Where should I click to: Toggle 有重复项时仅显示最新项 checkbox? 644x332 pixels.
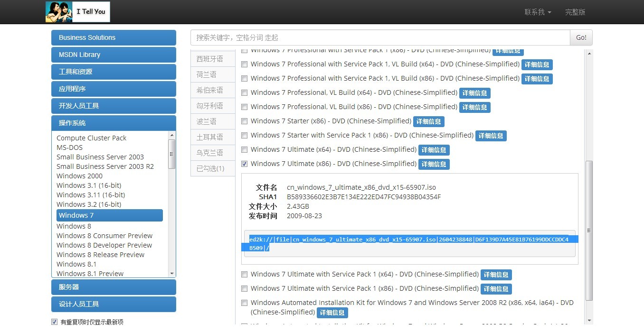(x=55, y=322)
